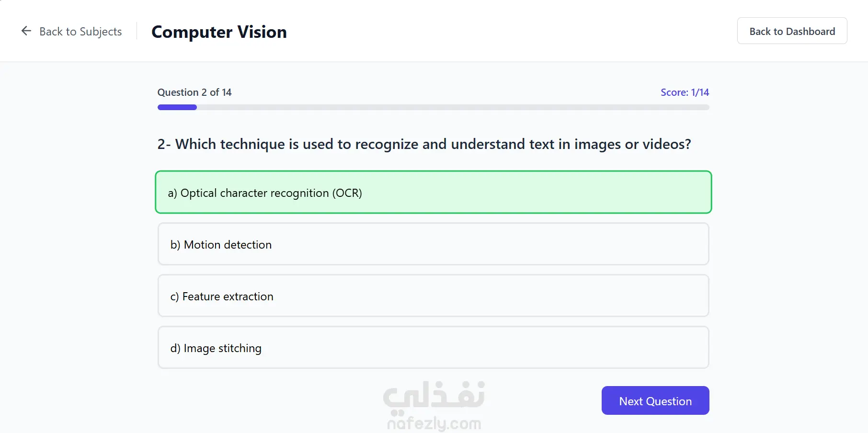
Task: Click the "(OCR)" abbreviation in the highlighted answer
Action: (x=347, y=193)
